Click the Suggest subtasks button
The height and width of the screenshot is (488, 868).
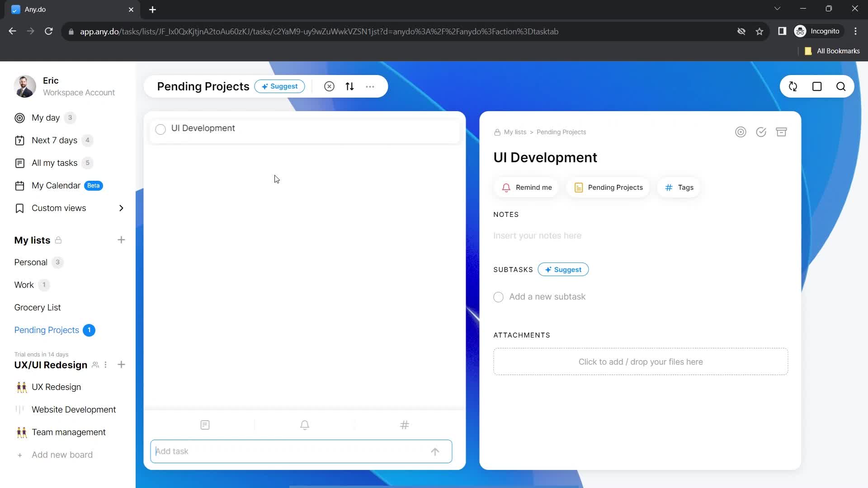pos(563,269)
